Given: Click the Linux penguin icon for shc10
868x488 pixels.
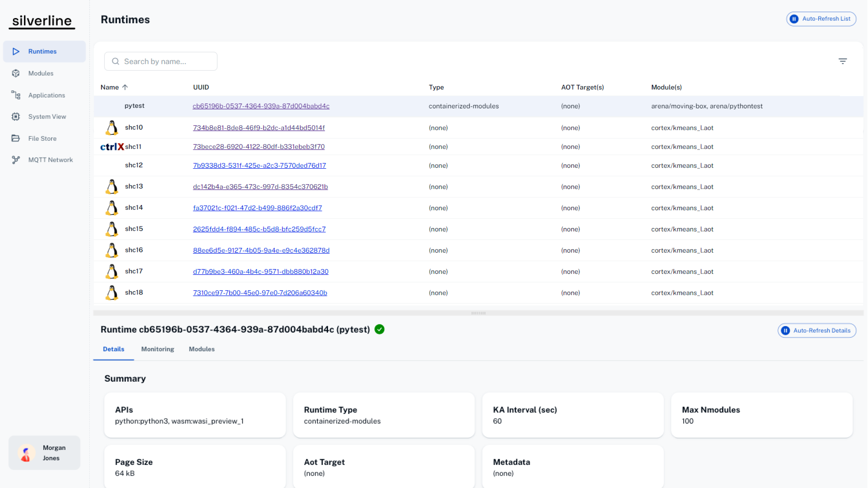Looking at the screenshot, I should tap(112, 128).
